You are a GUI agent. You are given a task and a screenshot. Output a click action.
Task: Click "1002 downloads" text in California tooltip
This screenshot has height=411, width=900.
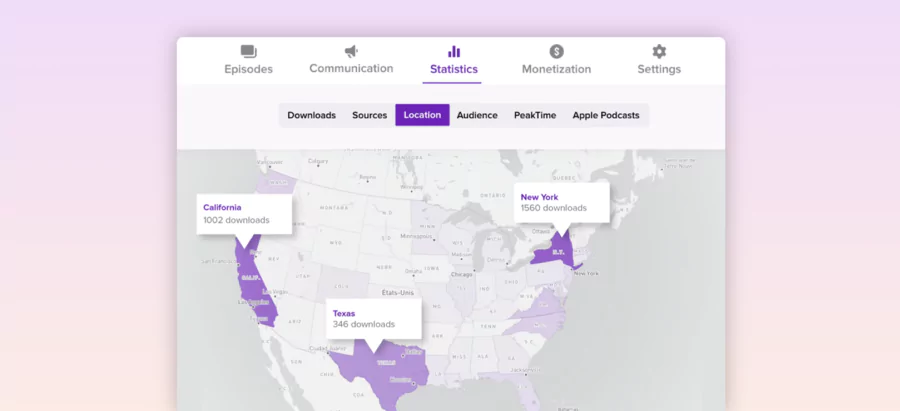(x=236, y=220)
